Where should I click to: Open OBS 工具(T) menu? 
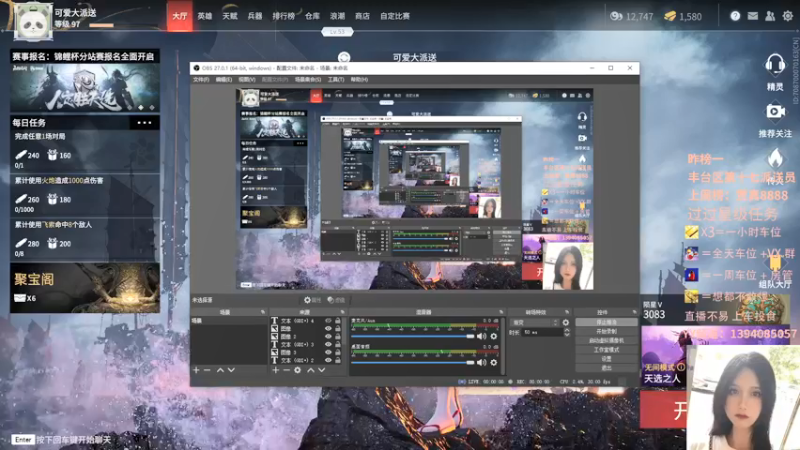[x=336, y=80]
